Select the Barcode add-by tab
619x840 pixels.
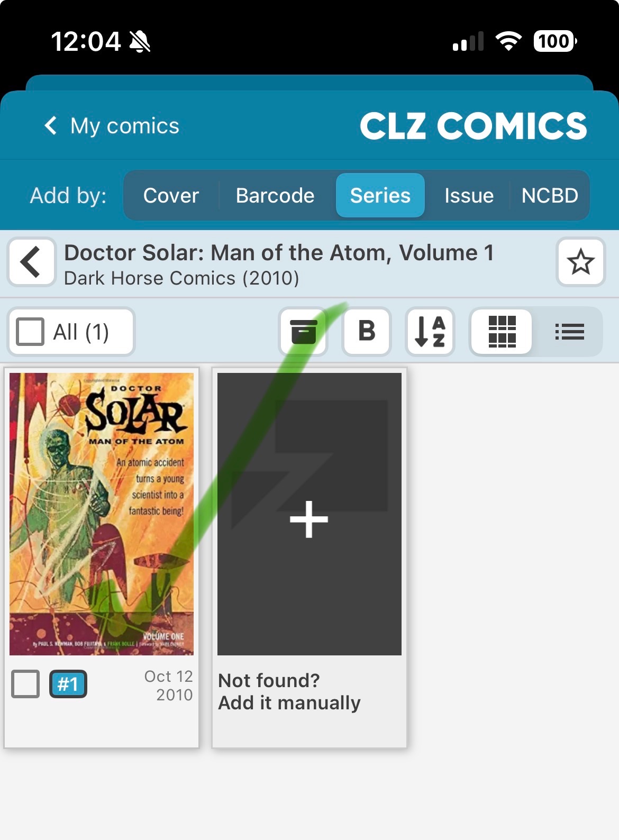(275, 195)
